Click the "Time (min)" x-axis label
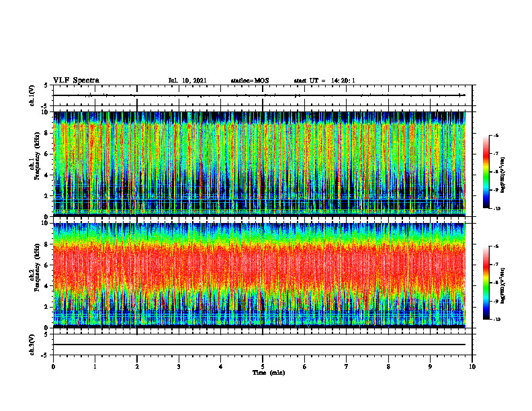Screen dimensions: 532x411 pyautogui.click(x=269, y=373)
